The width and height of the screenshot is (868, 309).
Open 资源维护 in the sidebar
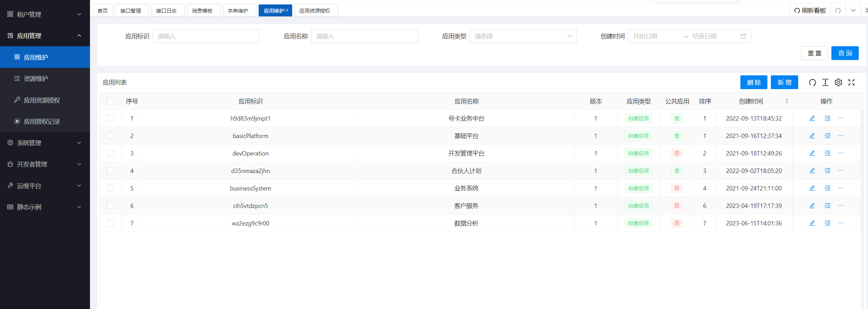[x=45, y=78]
